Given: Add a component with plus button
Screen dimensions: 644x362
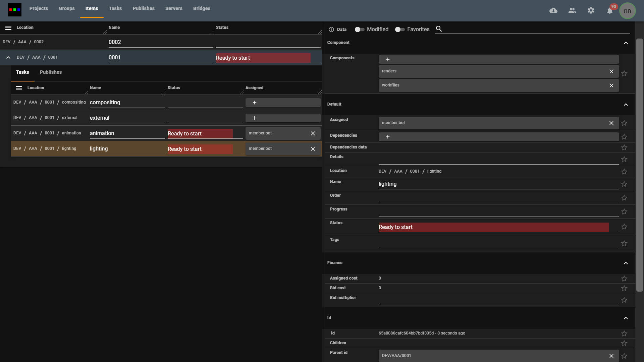Looking at the screenshot, I should (388, 59).
